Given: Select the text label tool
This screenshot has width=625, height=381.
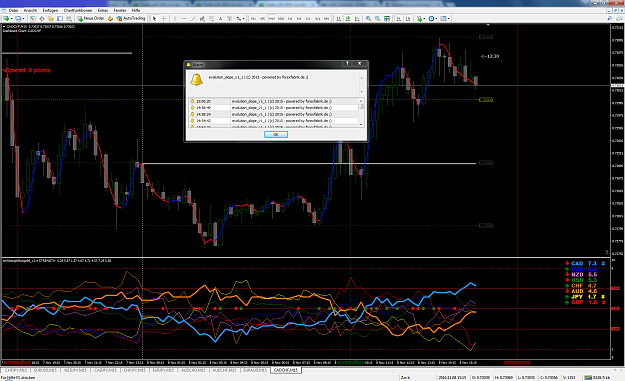Looking at the screenshot, I should pyautogui.click(x=229, y=18).
